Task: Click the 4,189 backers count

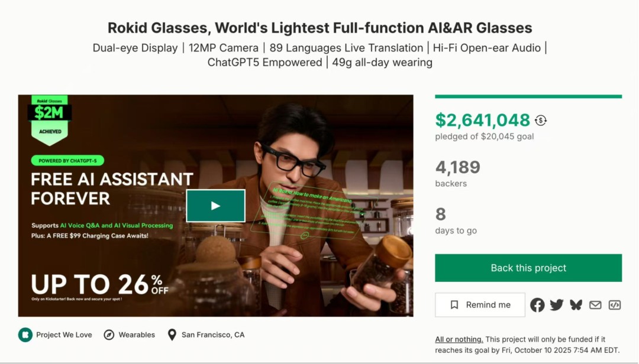Action: click(x=457, y=167)
